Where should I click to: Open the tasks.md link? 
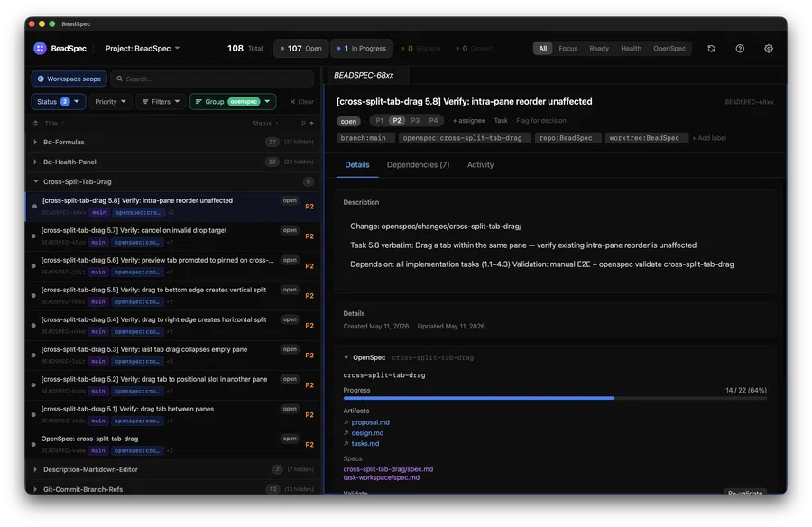pos(365,444)
